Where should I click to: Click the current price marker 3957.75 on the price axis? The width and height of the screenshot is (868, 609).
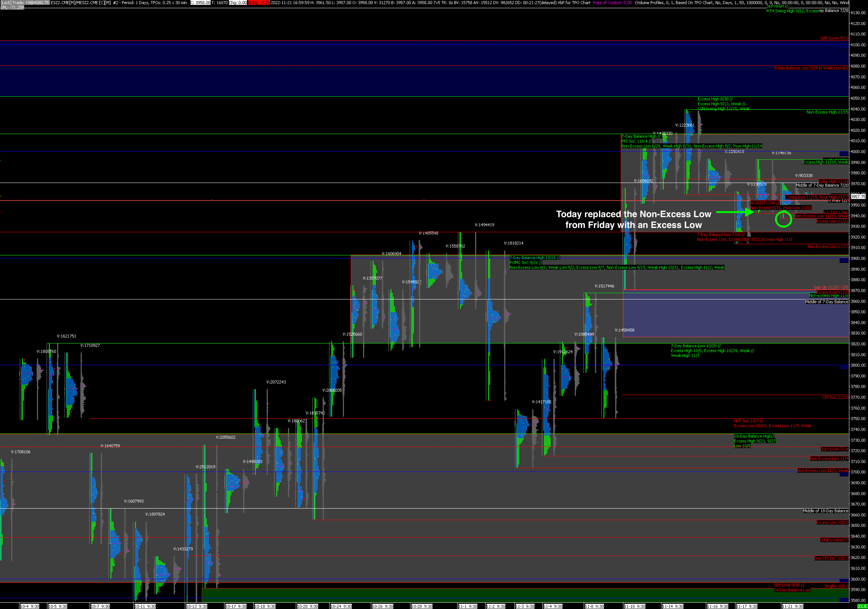(858, 197)
